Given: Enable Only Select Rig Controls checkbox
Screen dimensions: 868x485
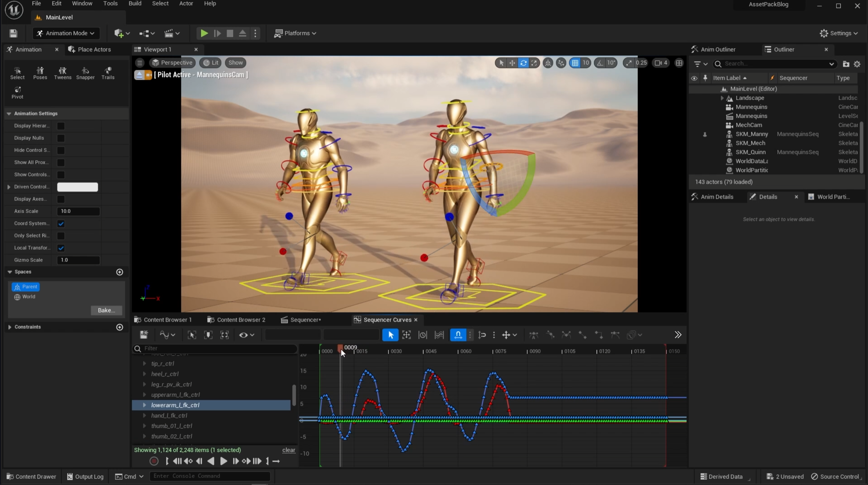Looking at the screenshot, I should click(61, 236).
